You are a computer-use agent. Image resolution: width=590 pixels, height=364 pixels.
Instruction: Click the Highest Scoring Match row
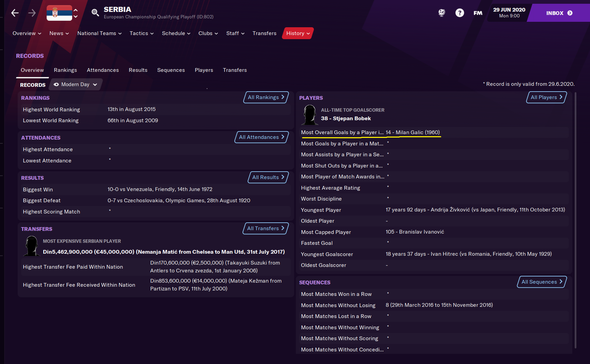point(155,211)
